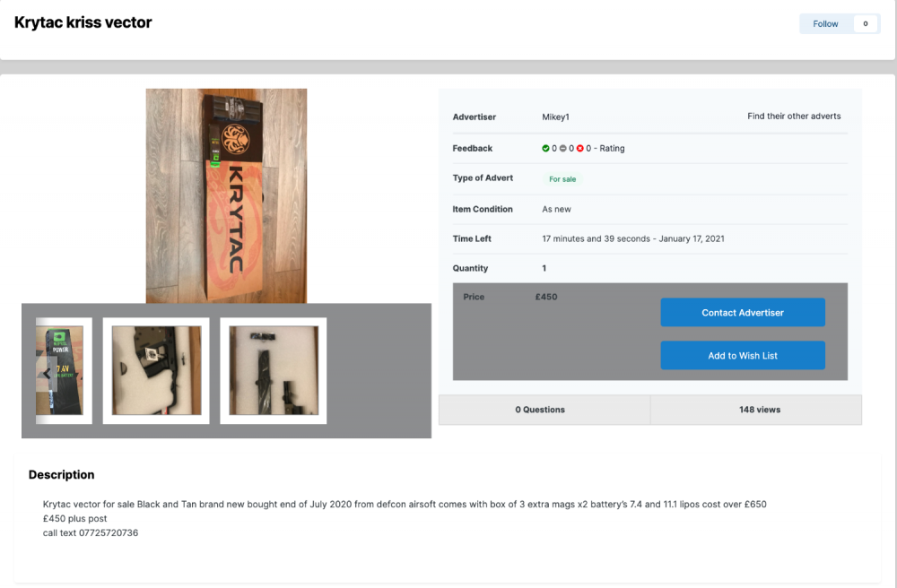The image size is (897, 588).
Task: Open Find their other adverts link
Action: (794, 116)
